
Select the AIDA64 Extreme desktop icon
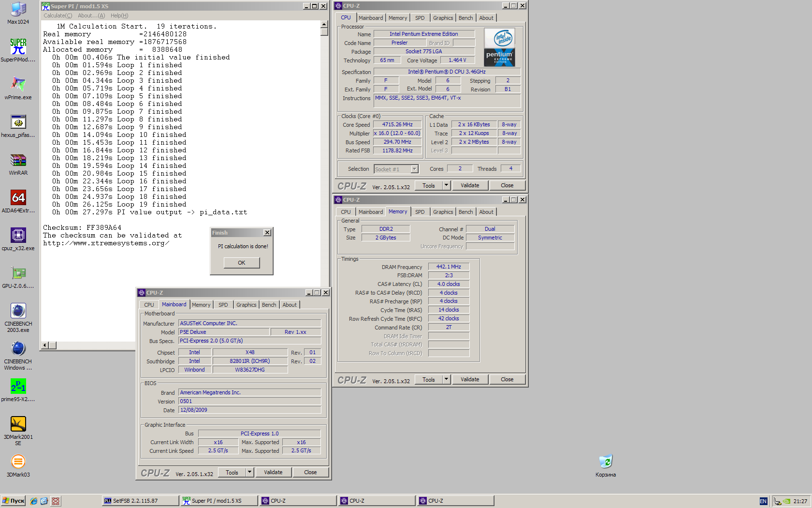(x=18, y=201)
